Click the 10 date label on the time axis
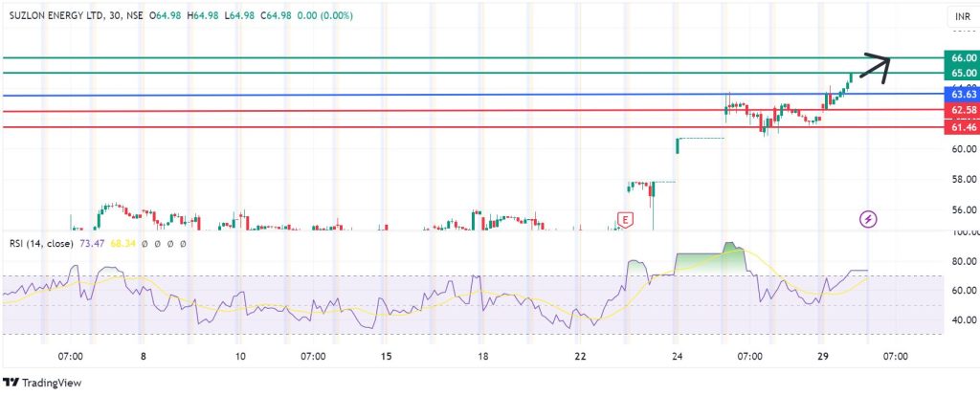980x395 pixels. tap(240, 356)
